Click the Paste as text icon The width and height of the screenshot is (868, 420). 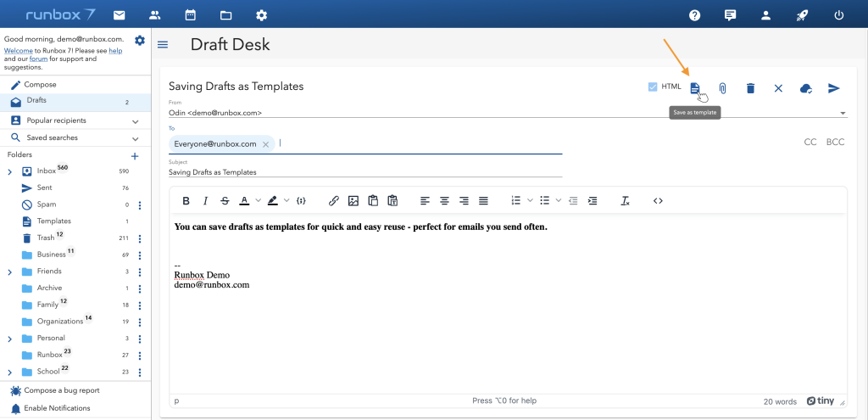click(392, 200)
